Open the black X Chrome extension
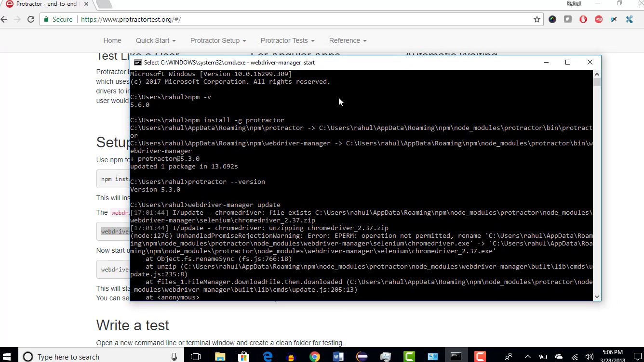 tap(614, 19)
